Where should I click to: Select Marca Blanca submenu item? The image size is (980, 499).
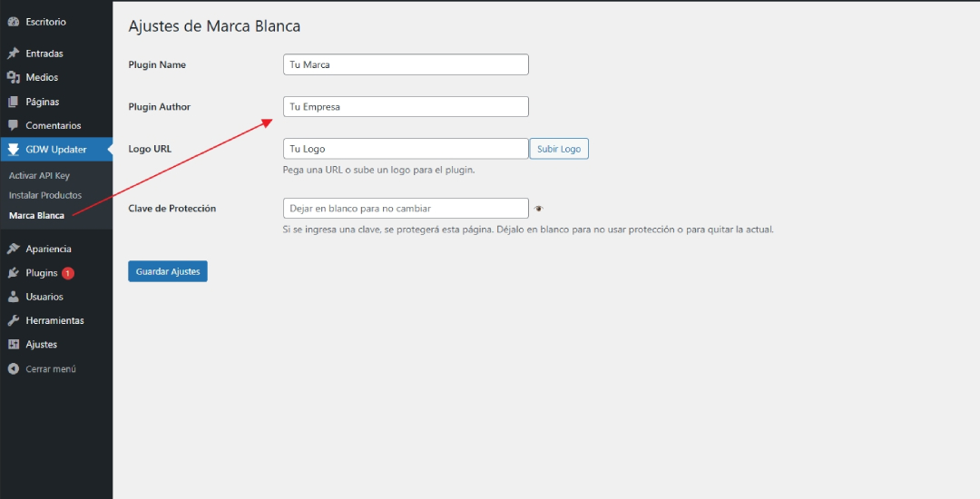tap(37, 215)
